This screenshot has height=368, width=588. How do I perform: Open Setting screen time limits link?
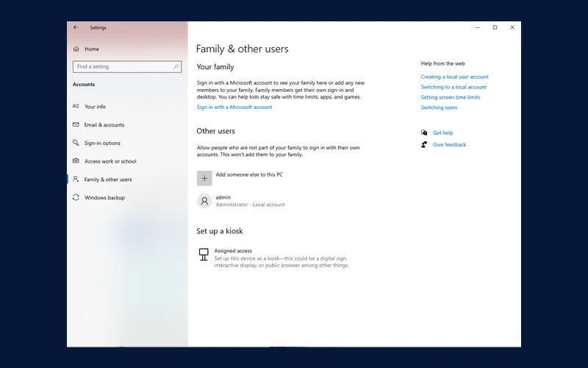[x=451, y=97]
